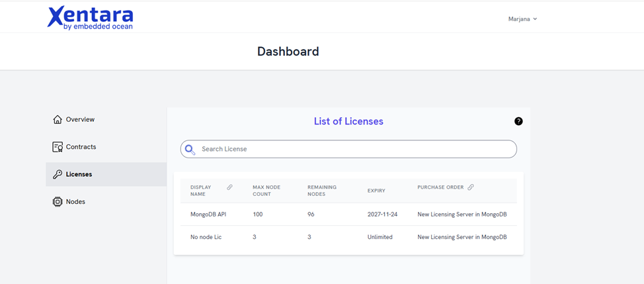Open the Overview sidebar item
This screenshot has width=644, height=284.
(106, 120)
